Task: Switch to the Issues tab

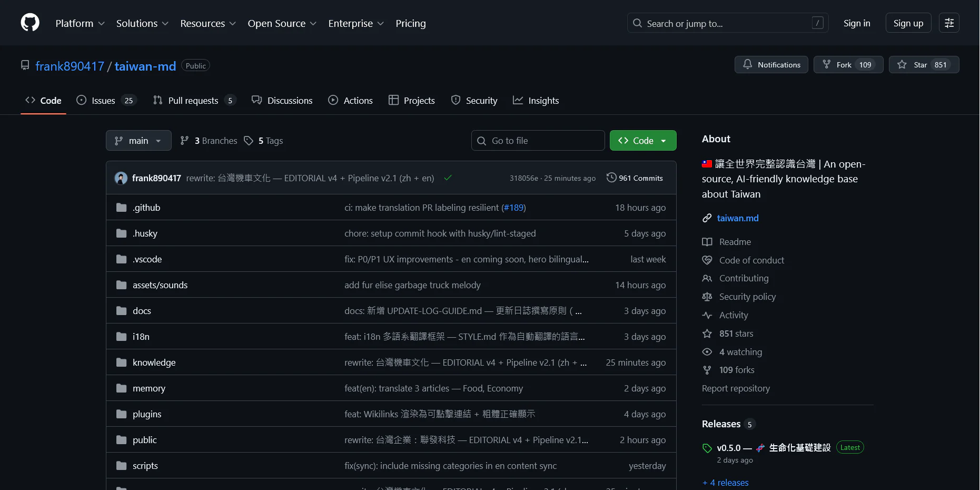Action: tap(106, 100)
